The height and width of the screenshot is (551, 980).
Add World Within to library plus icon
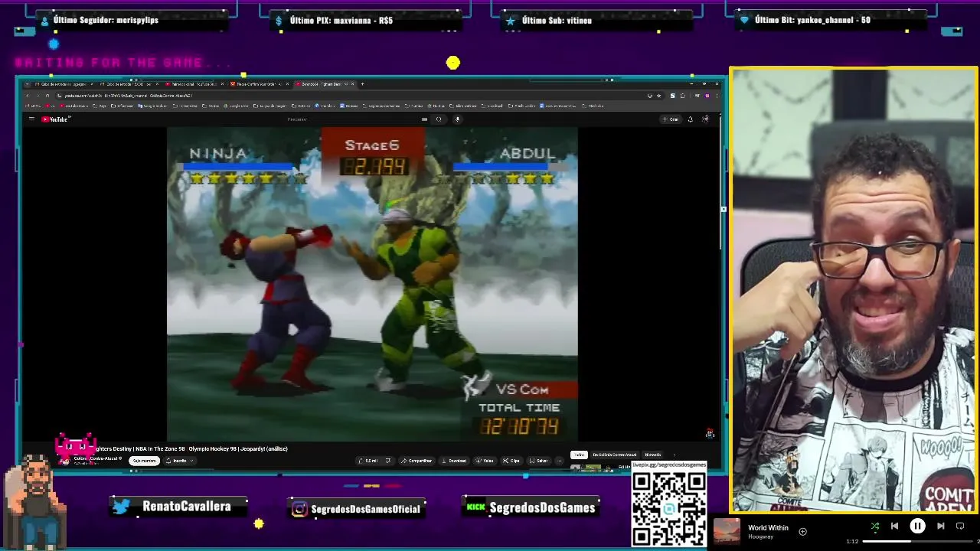(x=802, y=531)
